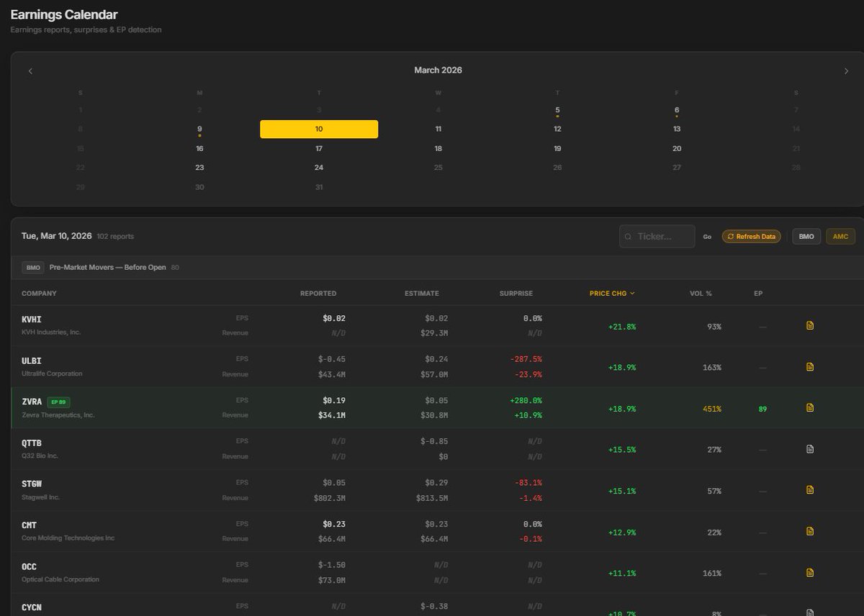Screen dimensions: 864x616
Task: Click KVHI price change +21.8%
Action: [x=622, y=327]
